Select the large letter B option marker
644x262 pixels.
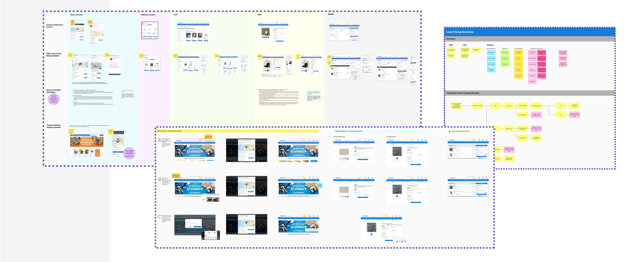[x=160, y=179]
